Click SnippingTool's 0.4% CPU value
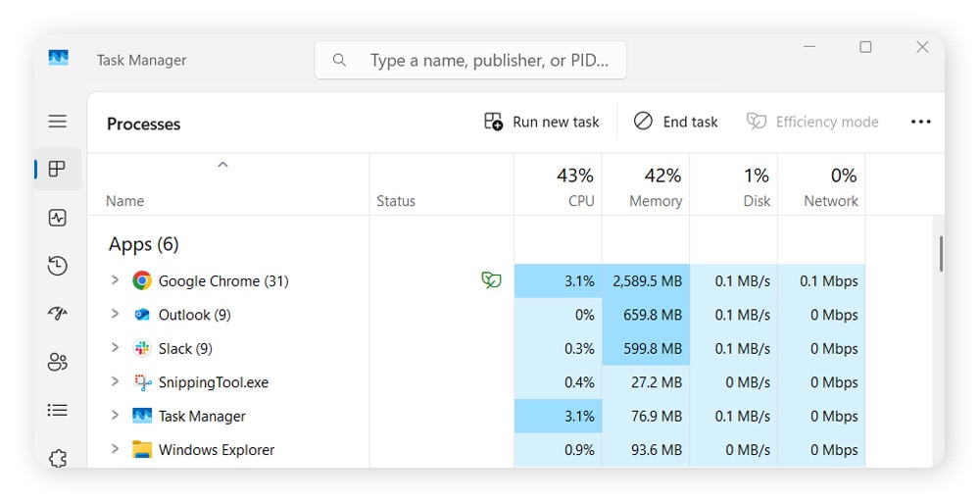This screenshot has width=980, height=503. click(579, 382)
